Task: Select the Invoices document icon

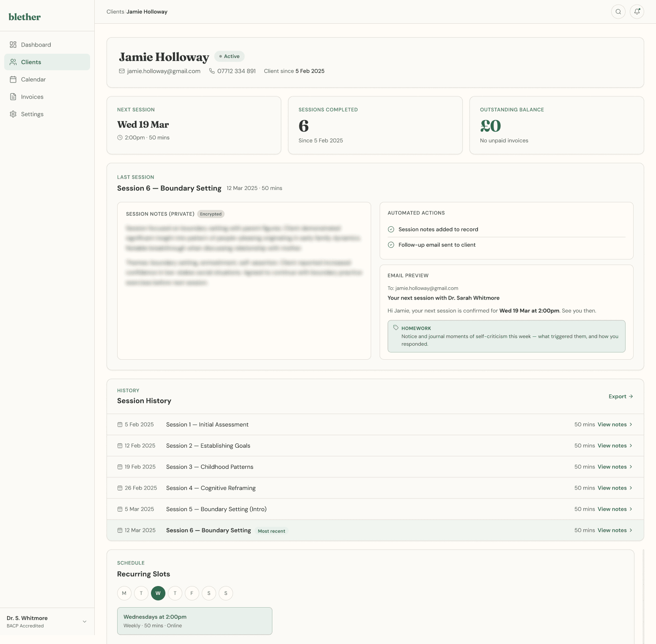Action: 13,96
